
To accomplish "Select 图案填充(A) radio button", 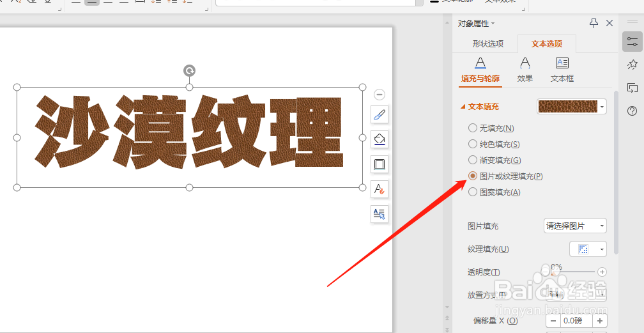I will pos(473,192).
